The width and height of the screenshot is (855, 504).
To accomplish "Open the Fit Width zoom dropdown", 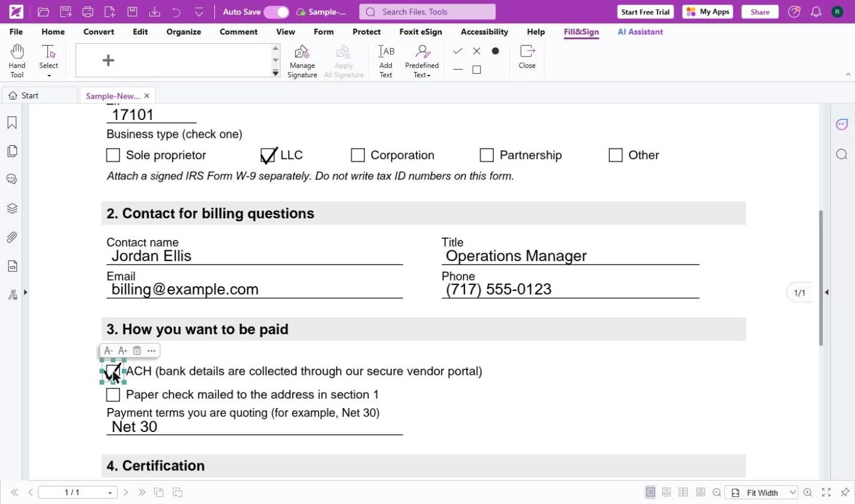I will [791, 493].
